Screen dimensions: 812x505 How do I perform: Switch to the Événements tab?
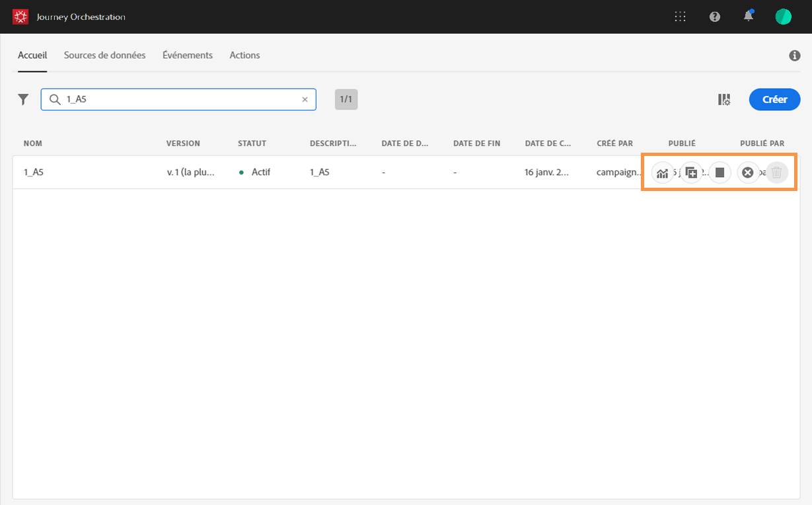[x=188, y=56]
